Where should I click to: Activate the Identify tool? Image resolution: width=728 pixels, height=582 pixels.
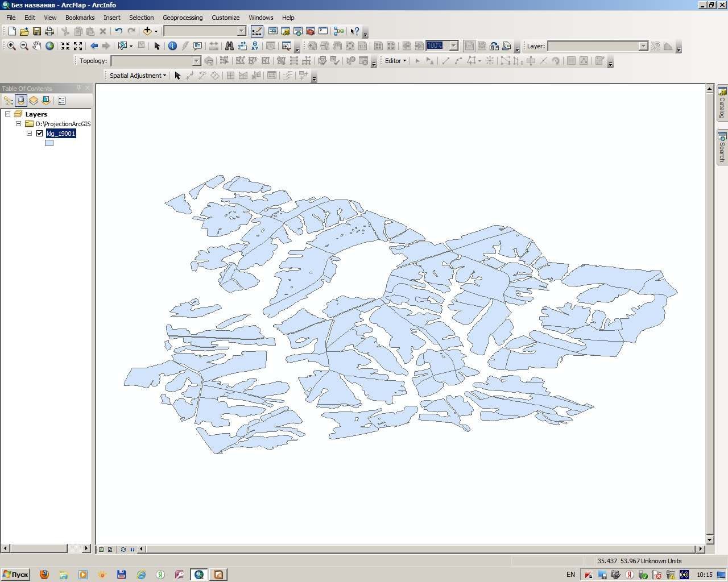click(x=172, y=46)
